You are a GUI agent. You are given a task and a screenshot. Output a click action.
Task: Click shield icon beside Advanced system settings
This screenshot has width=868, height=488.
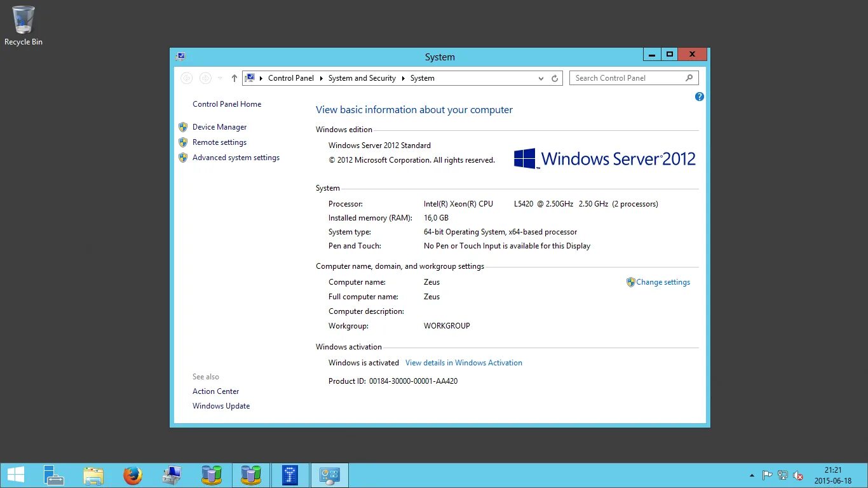(x=183, y=158)
